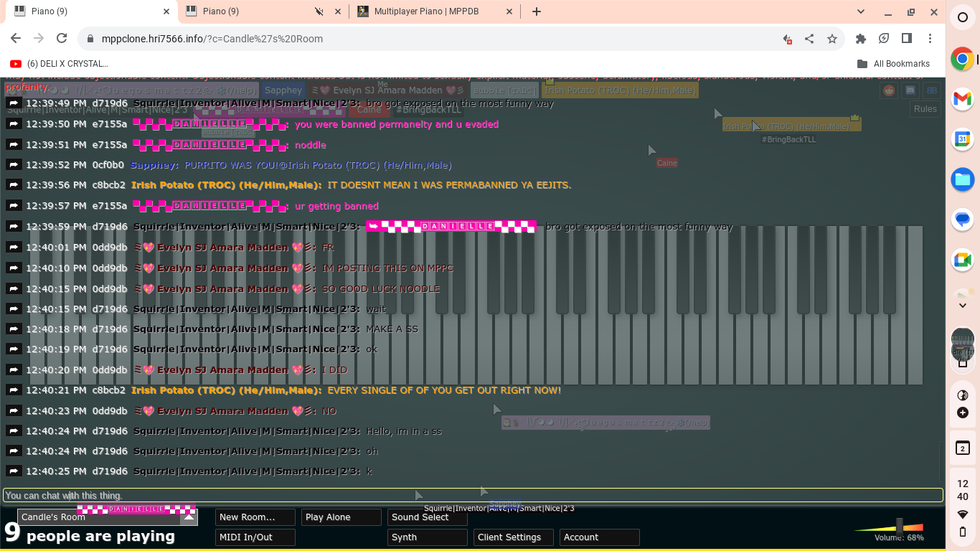Open Gmail from the shelf
The image size is (980, 551).
(963, 100)
